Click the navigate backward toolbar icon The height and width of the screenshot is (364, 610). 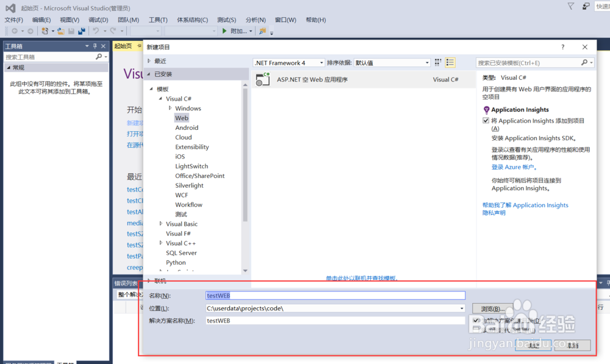click(x=15, y=31)
